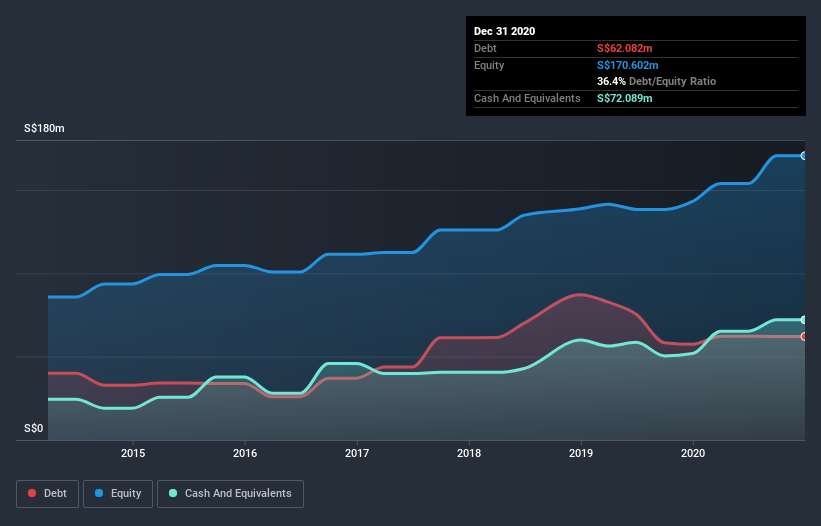Click the 2019 x-axis label

(x=581, y=453)
